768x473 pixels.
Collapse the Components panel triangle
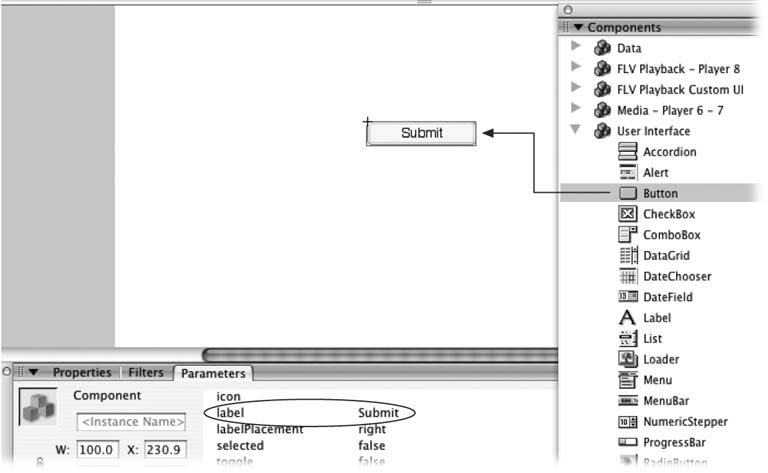point(578,27)
